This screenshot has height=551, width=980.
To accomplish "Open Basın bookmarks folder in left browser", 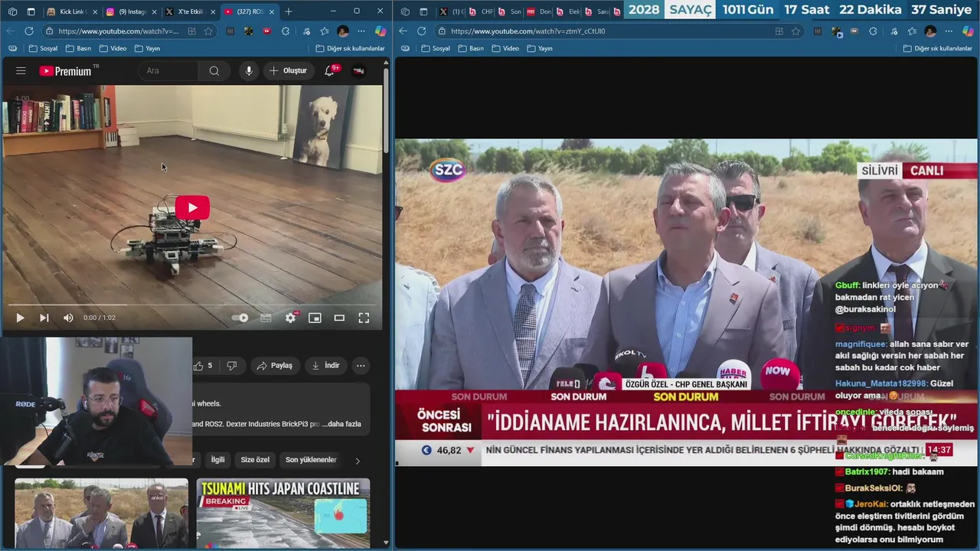I will (78, 48).
